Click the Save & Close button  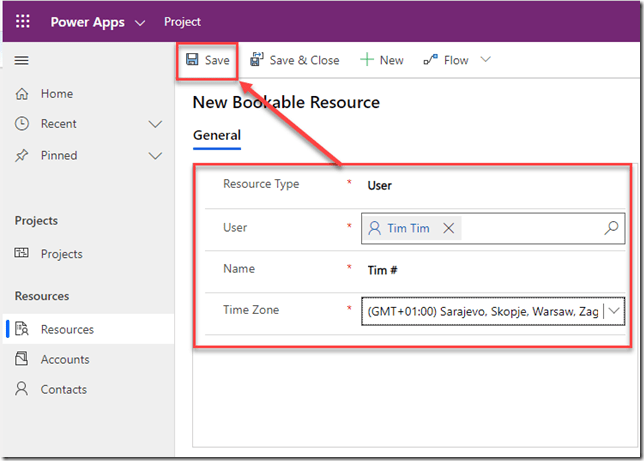[x=294, y=60]
